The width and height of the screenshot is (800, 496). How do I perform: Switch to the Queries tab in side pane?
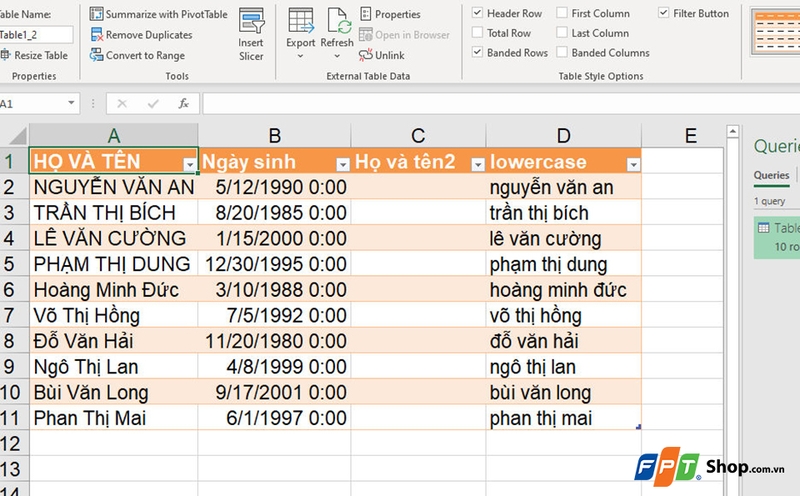click(771, 175)
